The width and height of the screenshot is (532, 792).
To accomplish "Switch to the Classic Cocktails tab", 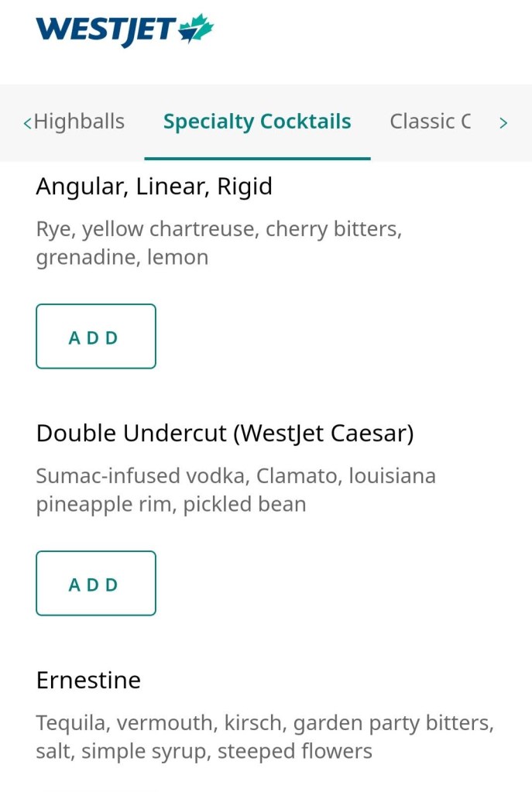I will point(431,121).
